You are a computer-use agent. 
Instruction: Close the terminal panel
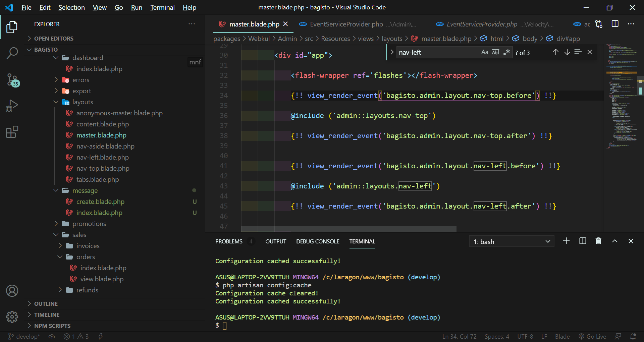631,241
